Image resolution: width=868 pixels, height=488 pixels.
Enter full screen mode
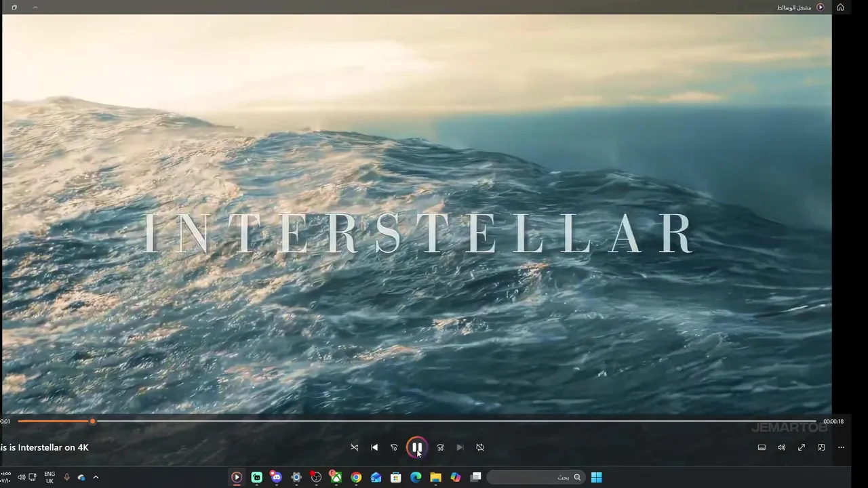click(802, 447)
